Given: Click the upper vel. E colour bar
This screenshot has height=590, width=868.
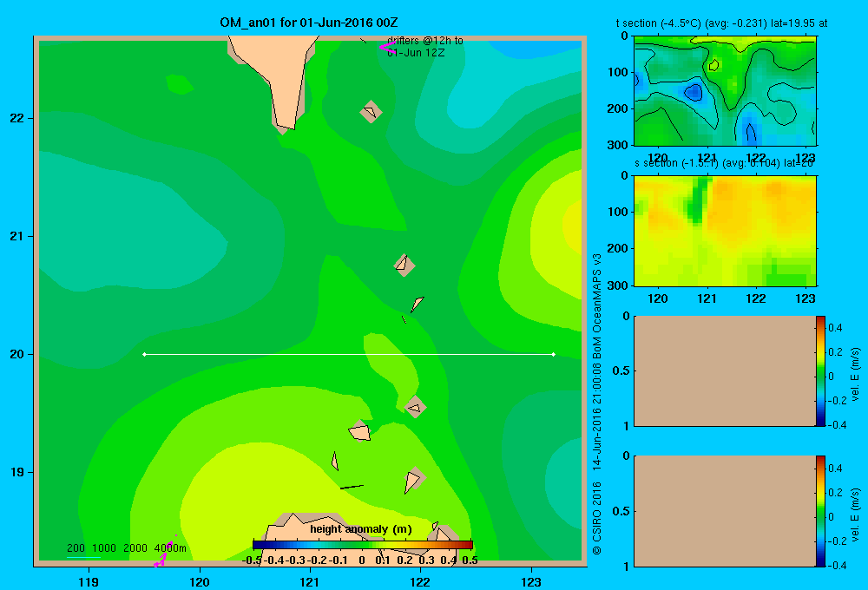Looking at the screenshot, I should (x=820, y=370).
